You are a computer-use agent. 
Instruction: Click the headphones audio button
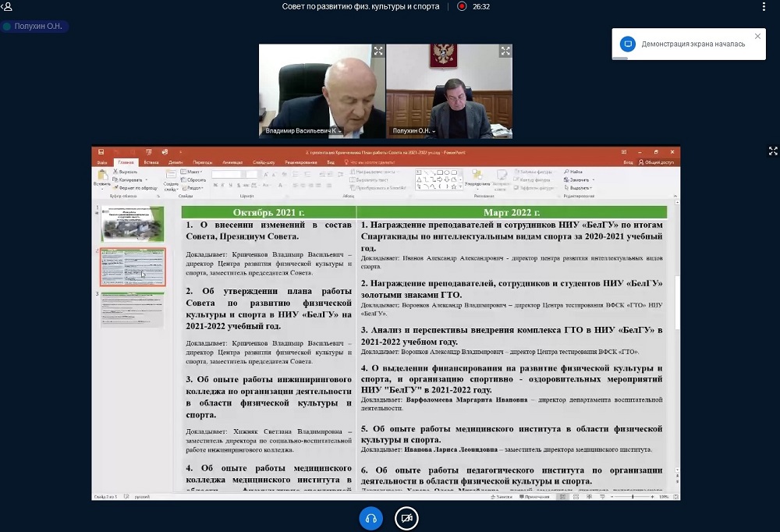[x=371, y=518]
